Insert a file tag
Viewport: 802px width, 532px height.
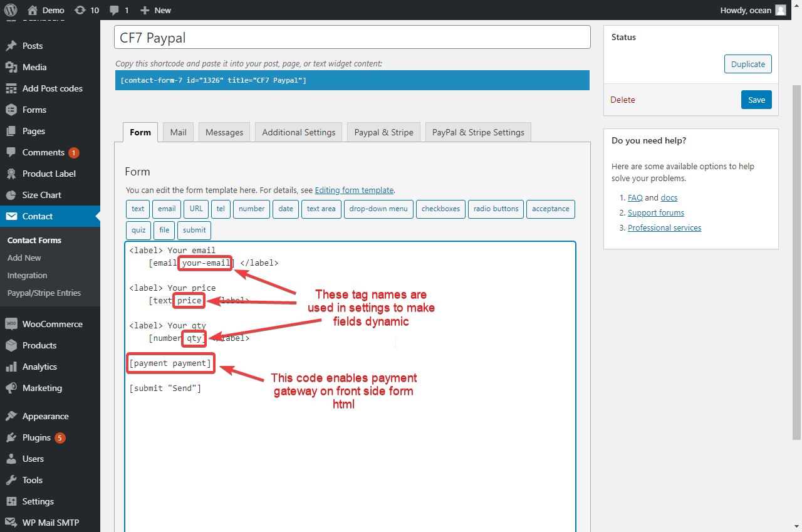[x=164, y=230]
